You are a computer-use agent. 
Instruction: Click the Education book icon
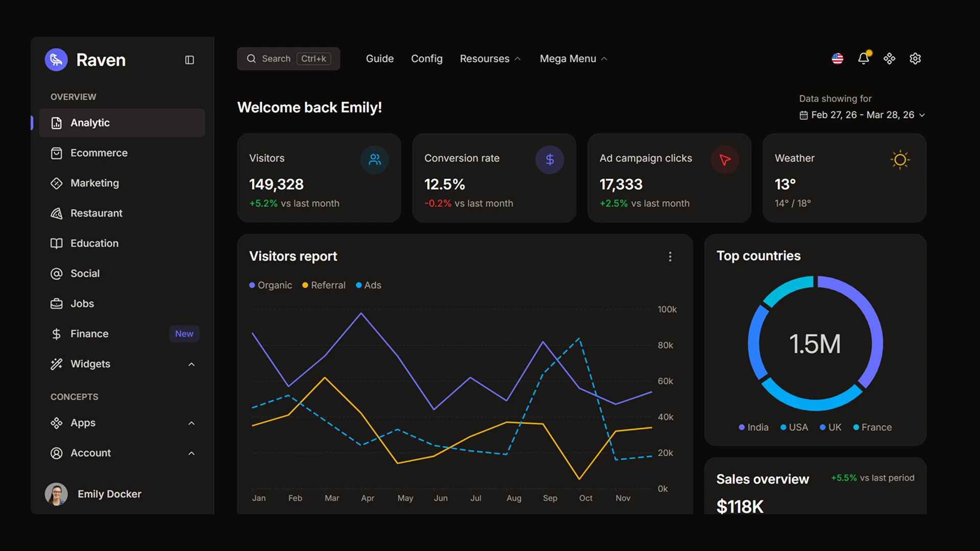(x=56, y=243)
